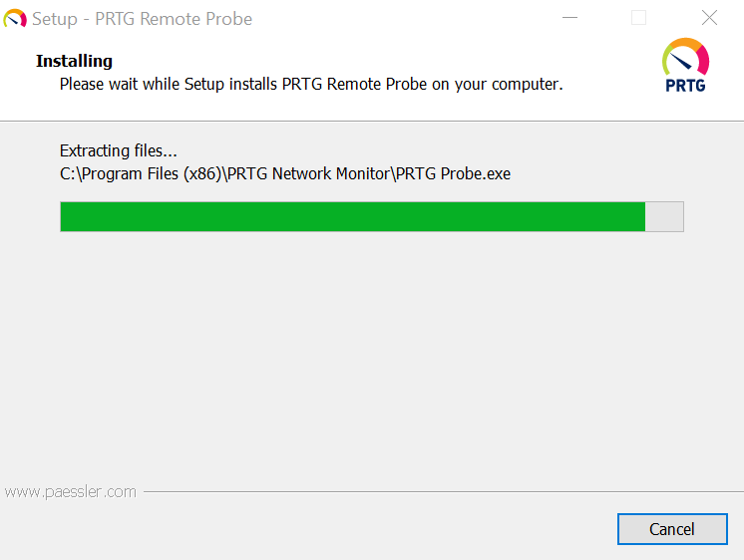Click the www.paessler.com text
This screenshot has width=744, height=560.
[70, 491]
